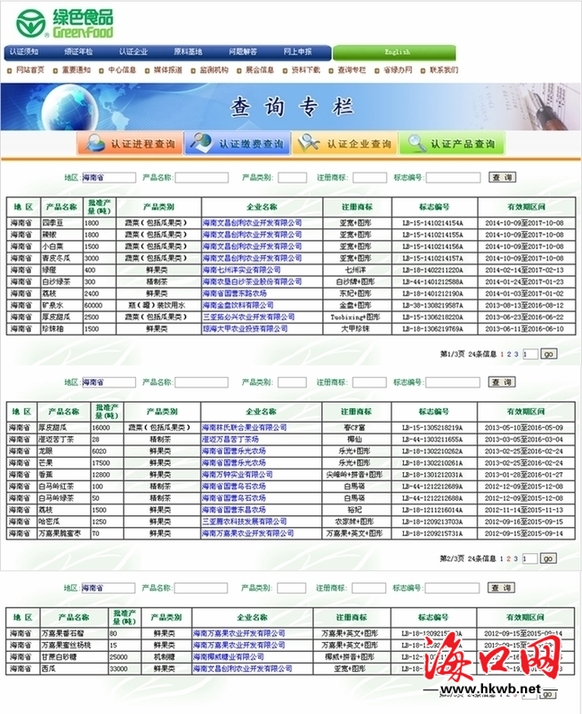The height and width of the screenshot is (714, 582).
Task: Open company link in the 西瓜 row
Action: [x=243, y=669]
